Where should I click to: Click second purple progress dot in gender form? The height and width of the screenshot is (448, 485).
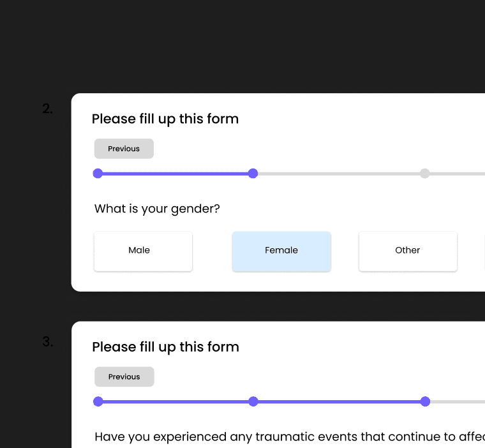click(x=253, y=174)
